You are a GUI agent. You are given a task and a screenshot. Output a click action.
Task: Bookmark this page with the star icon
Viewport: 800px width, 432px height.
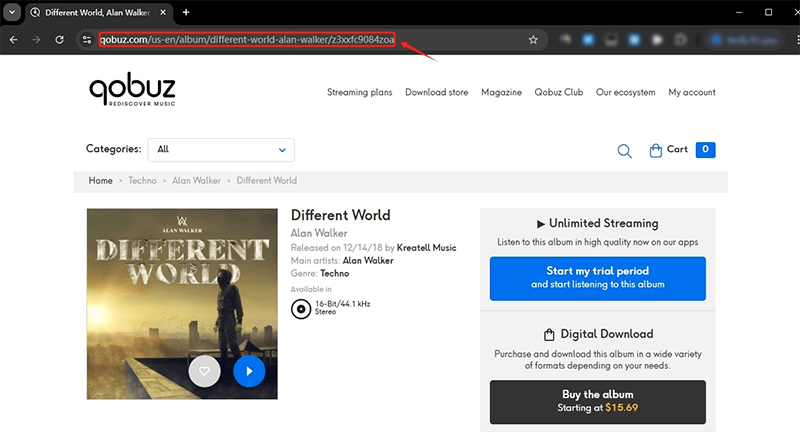(533, 39)
